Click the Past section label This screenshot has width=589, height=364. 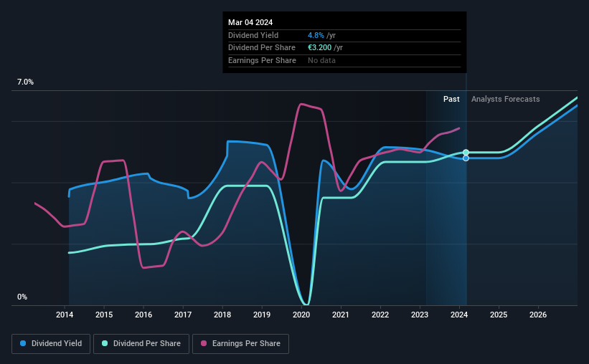click(451, 99)
